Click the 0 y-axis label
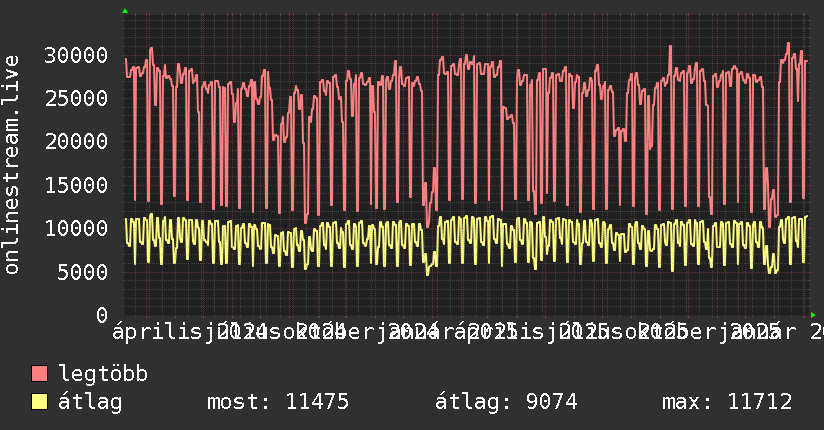 tap(102, 315)
